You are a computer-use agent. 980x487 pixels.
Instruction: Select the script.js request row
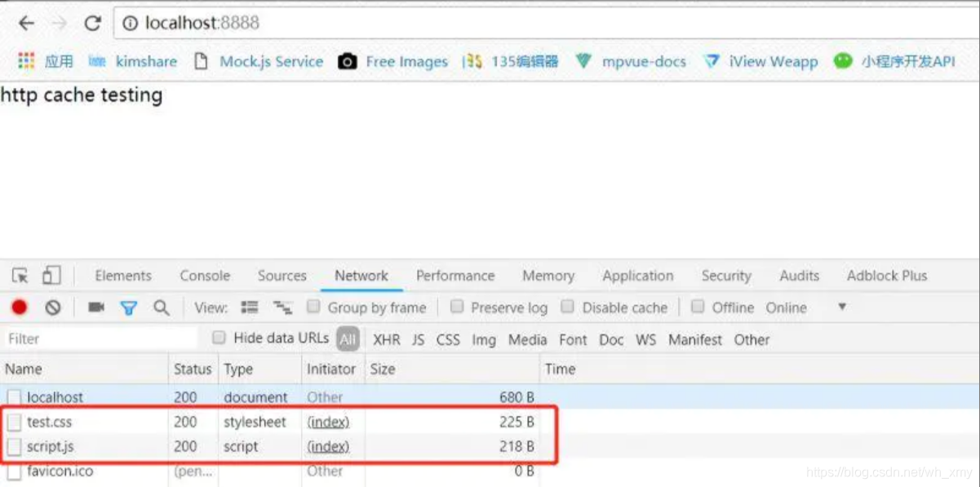(490, 446)
